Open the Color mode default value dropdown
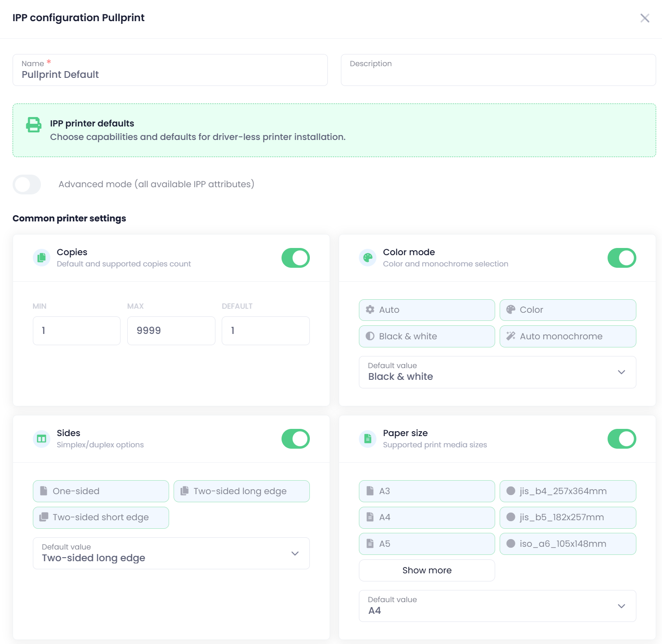 pyautogui.click(x=497, y=372)
